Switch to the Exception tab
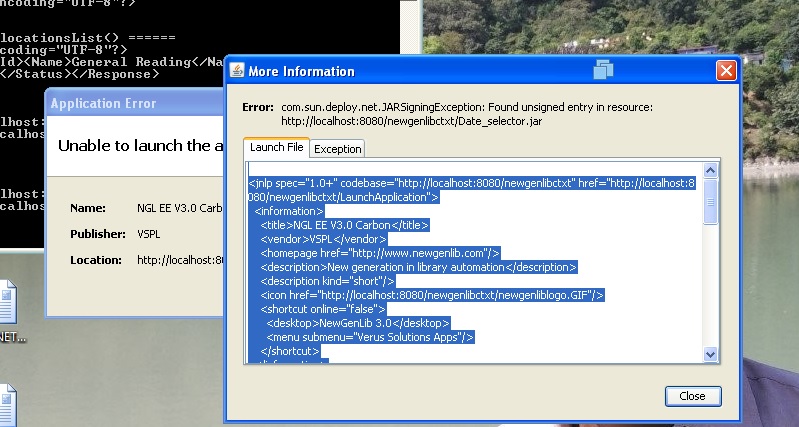Image resolution: width=799 pixels, height=427 pixels. [x=337, y=149]
